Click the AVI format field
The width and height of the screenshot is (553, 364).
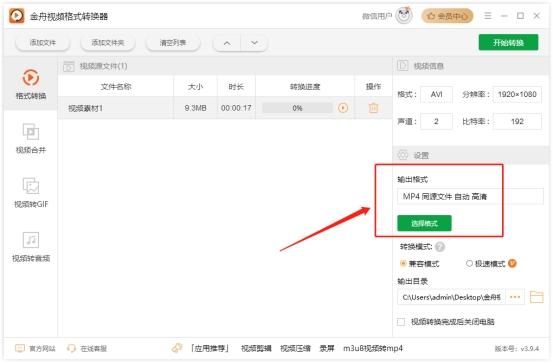point(436,95)
